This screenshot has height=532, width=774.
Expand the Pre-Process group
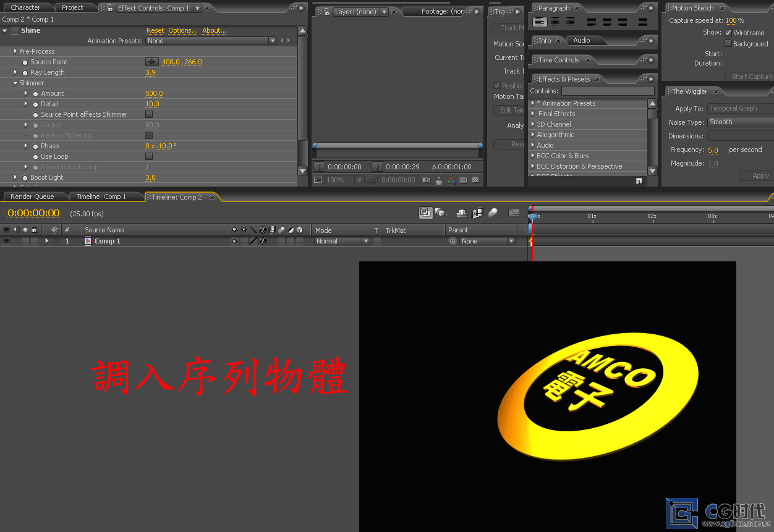[x=15, y=51]
